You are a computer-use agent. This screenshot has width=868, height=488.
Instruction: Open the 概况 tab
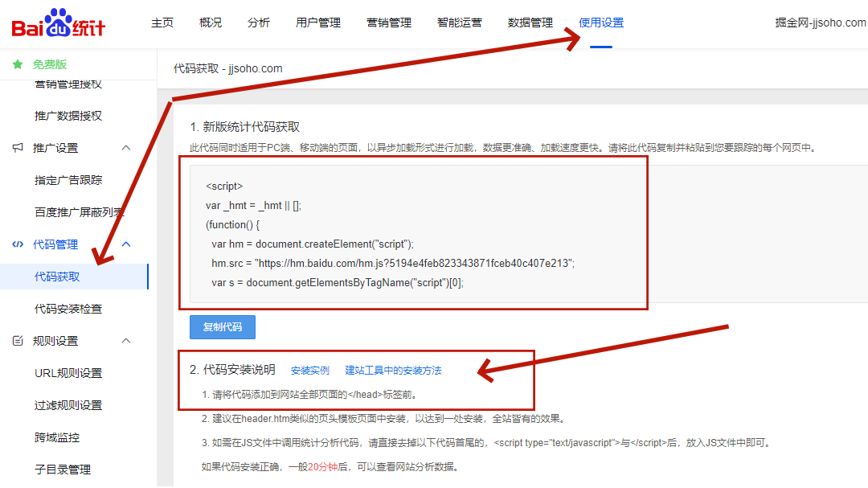(211, 23)
